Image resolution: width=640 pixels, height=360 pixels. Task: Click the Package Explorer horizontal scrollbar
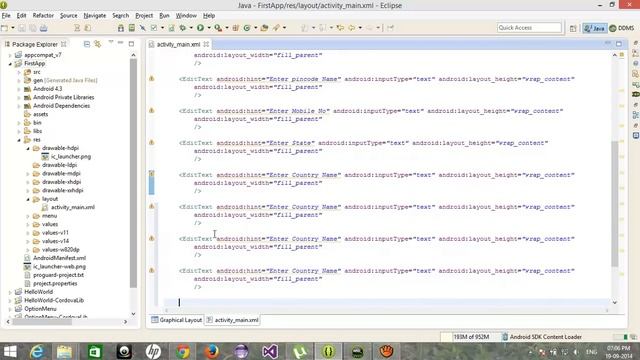[42, 322]
